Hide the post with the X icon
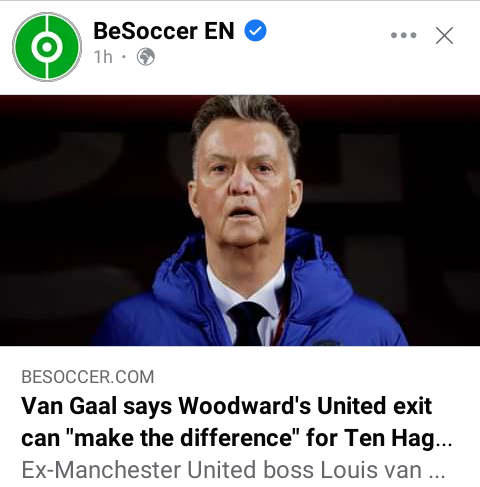The image size is (480, 487). click(x=444, y=35)
